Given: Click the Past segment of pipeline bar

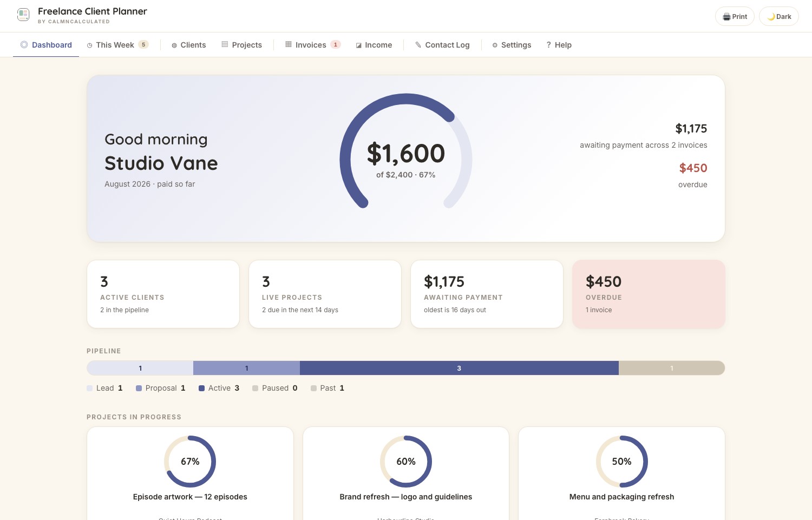Looking at the screenshot, I should tap(672, 368).
